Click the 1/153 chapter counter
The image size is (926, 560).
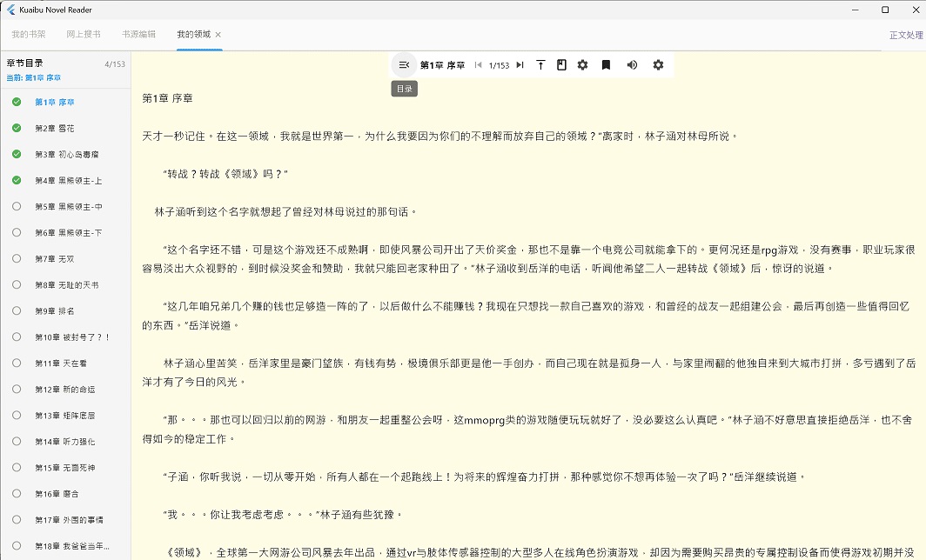click(499, 65)
